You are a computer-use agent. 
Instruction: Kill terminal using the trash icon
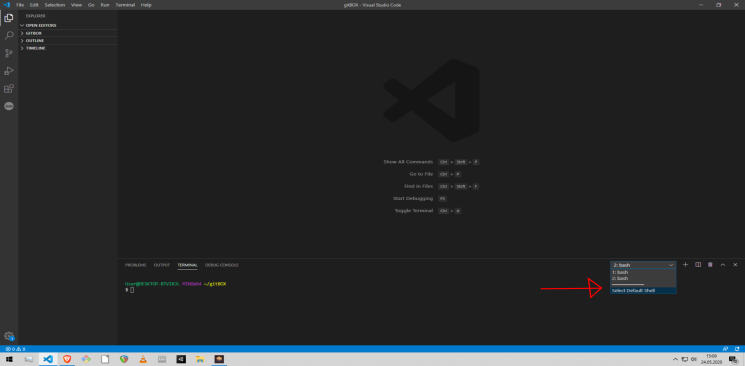coord(710,264)
